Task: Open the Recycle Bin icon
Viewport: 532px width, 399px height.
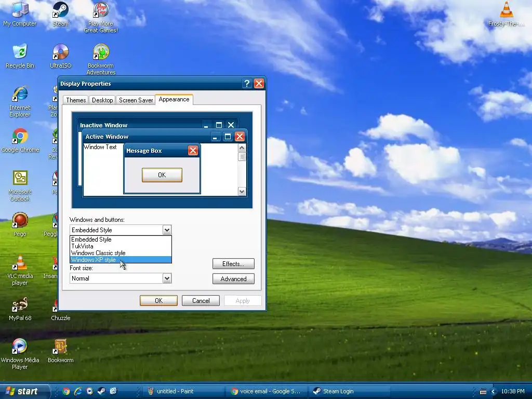Action: click(20, 56)
